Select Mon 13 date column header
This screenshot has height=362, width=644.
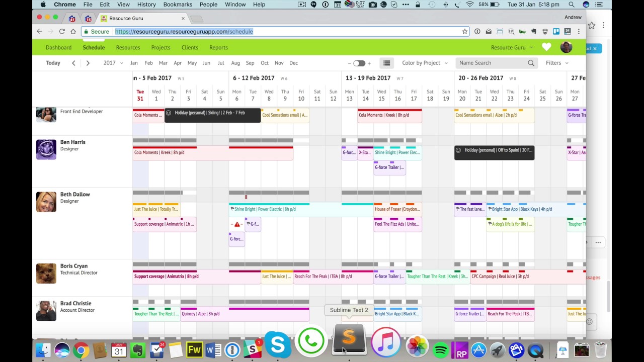click(349, 95)
